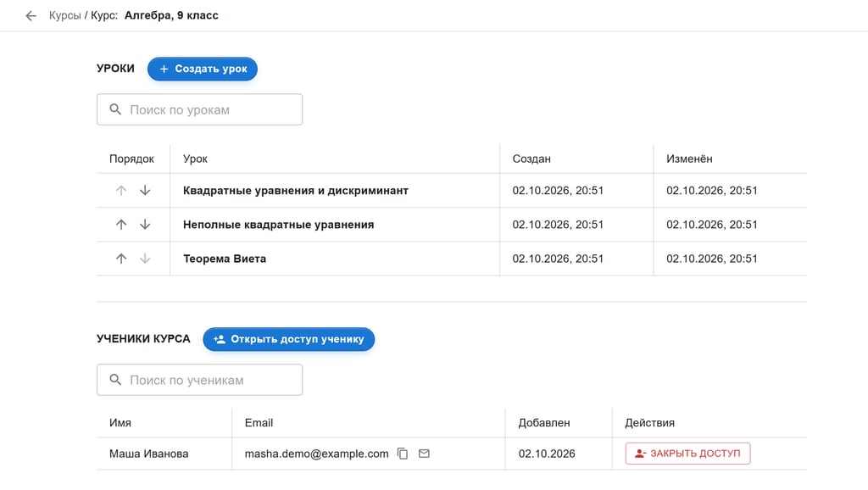Image resolution: width=868 pixels, height=490 pixels.
Task: Open lesson Теорема Виета
Action: coord(224,259)
